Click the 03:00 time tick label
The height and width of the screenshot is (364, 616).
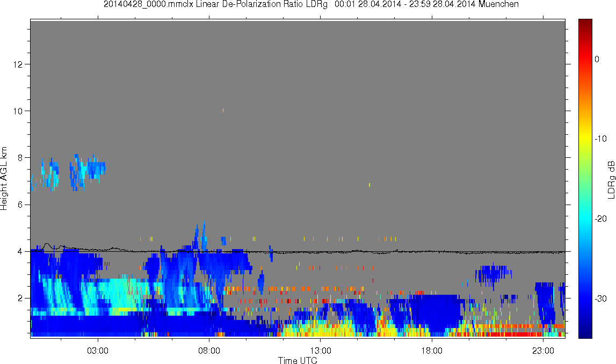click(97, 351)
